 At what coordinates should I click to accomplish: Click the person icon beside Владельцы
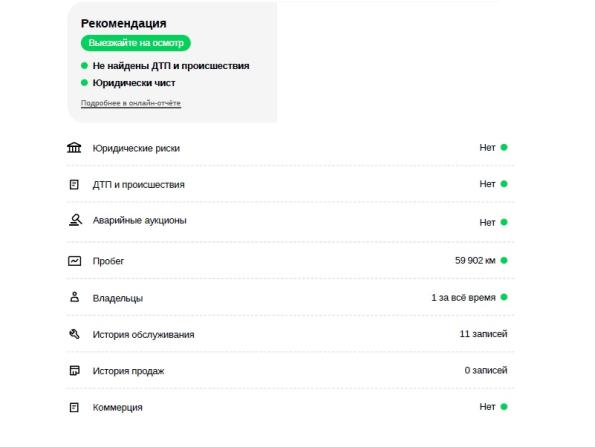pos(74,297)
